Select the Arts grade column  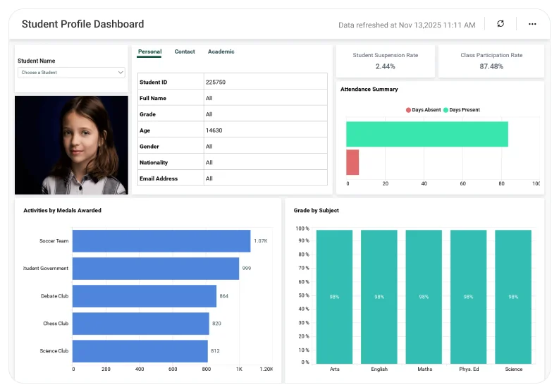tap(334, 297)
